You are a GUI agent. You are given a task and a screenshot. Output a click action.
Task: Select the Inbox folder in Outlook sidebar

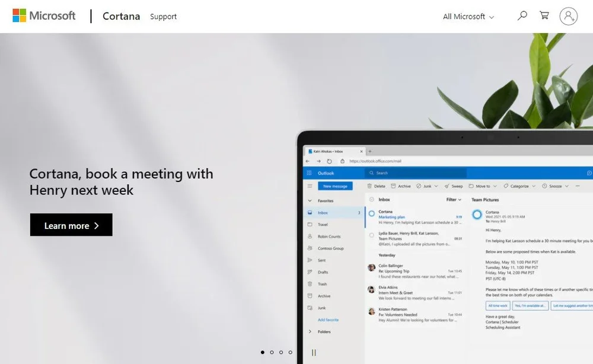click(x=334, y=213)
